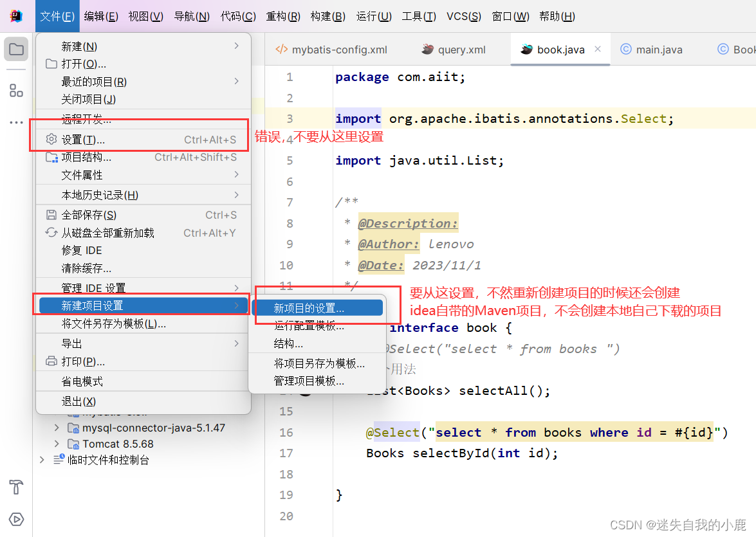The height and width of the screenshot is (537, 756).
Task: Open the 构建(B) menu
Action: (328, 16)
